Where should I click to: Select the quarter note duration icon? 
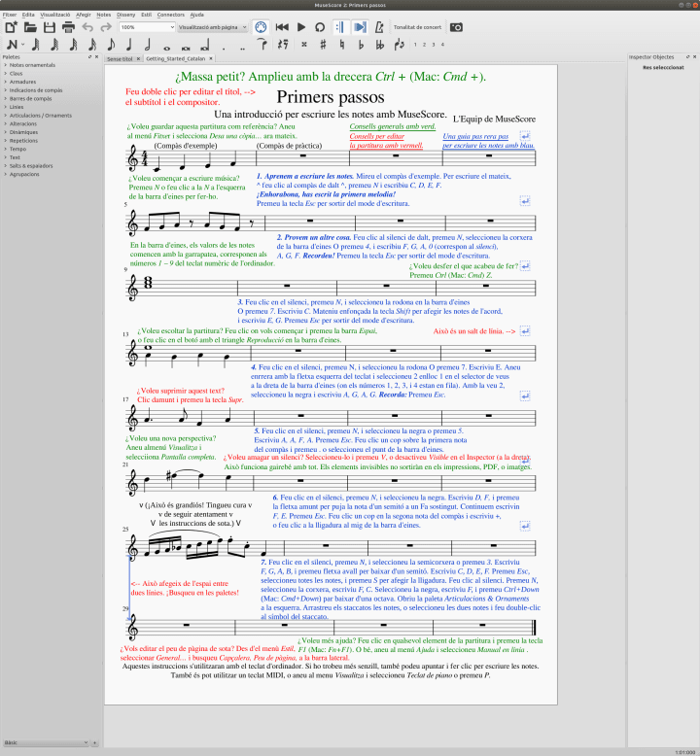pyautogui.click(x=128, y=45)
